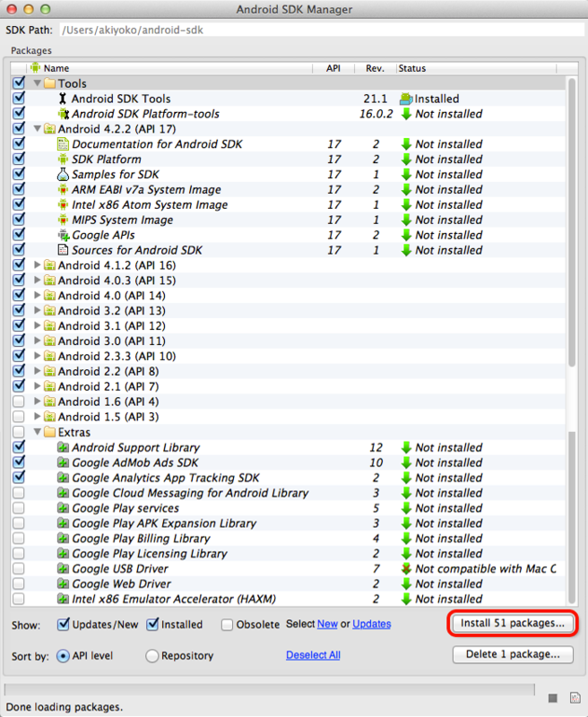588x717 pixels.
Task: Click the SDK Path text field
Action: pos(322,30)
